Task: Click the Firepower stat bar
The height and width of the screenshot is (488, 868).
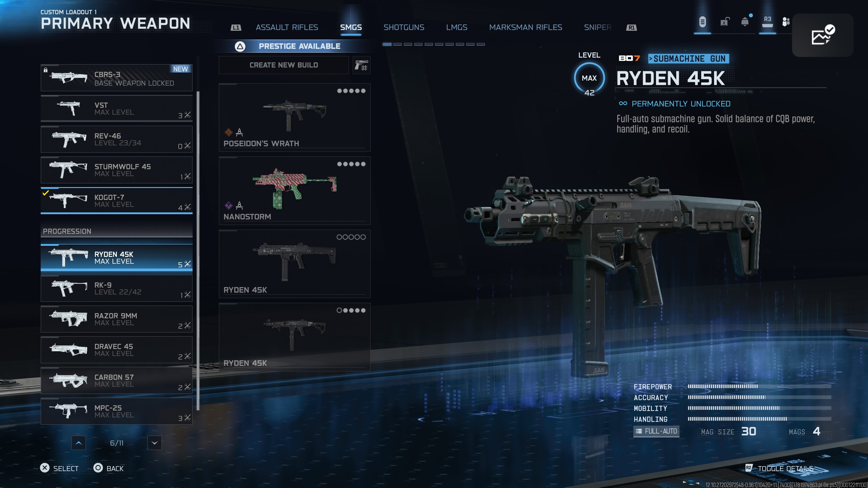Action: tap(759, 386)
